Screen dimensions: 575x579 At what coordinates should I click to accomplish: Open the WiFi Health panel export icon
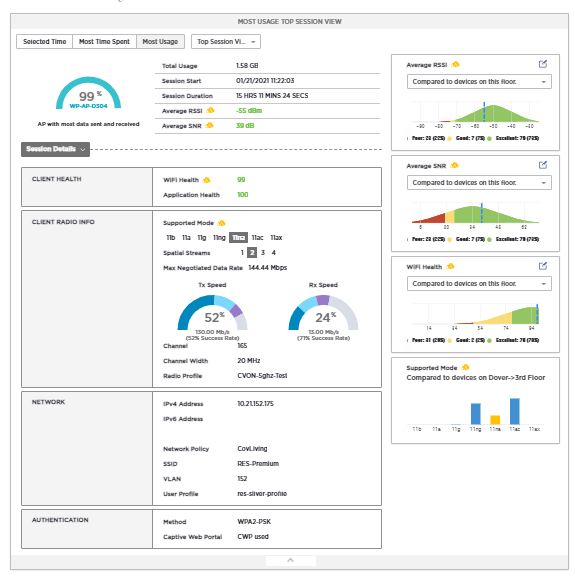(543, 266)
